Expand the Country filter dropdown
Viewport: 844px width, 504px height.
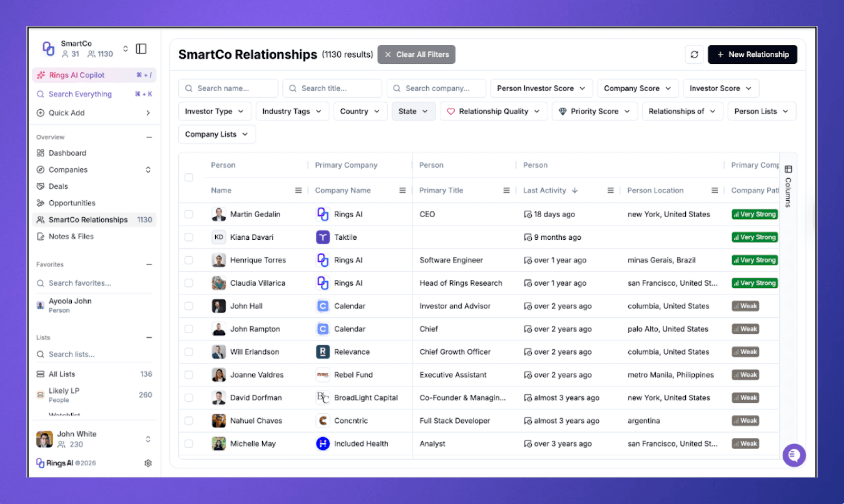tap(360, 111)
